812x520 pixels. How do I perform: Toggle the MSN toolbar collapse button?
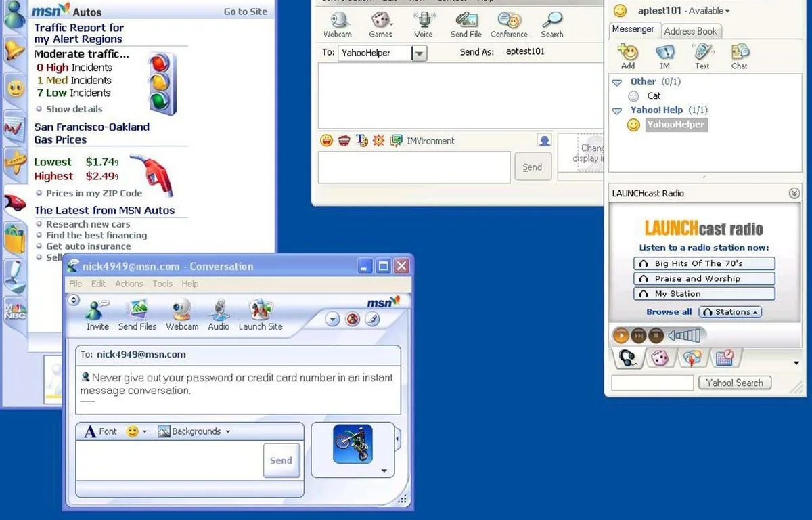(x=74, y=299)
